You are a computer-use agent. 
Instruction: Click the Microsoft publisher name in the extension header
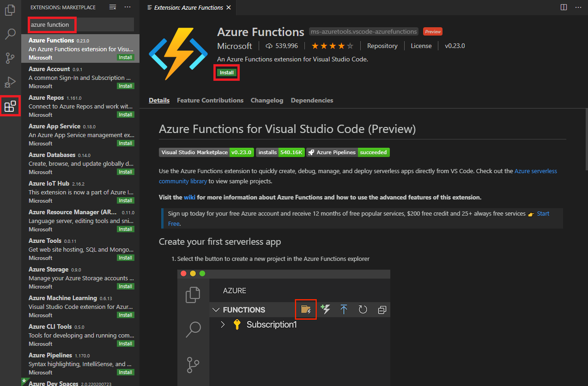pos(235,46)
